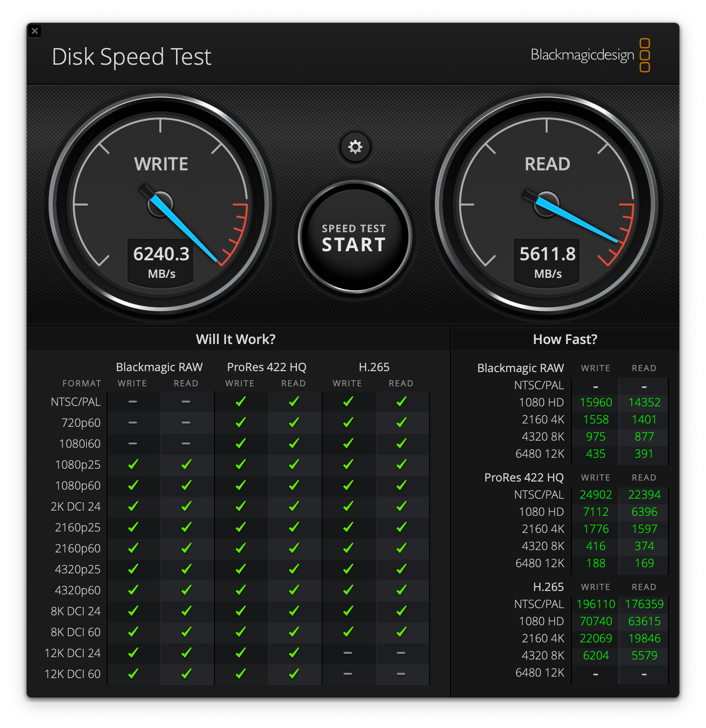Image resolution: width=706 pixels, height=728 pixels.
Task: Select the 2160p25 format row label
Action: tap(78, 528)
